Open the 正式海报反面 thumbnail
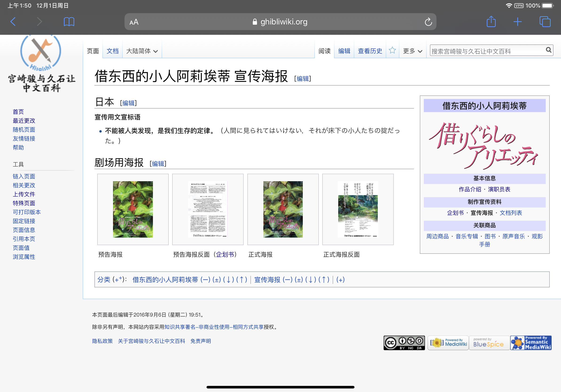Image resolution: width=561 pixels, height=392 pixels. click(x=358, y=209)
